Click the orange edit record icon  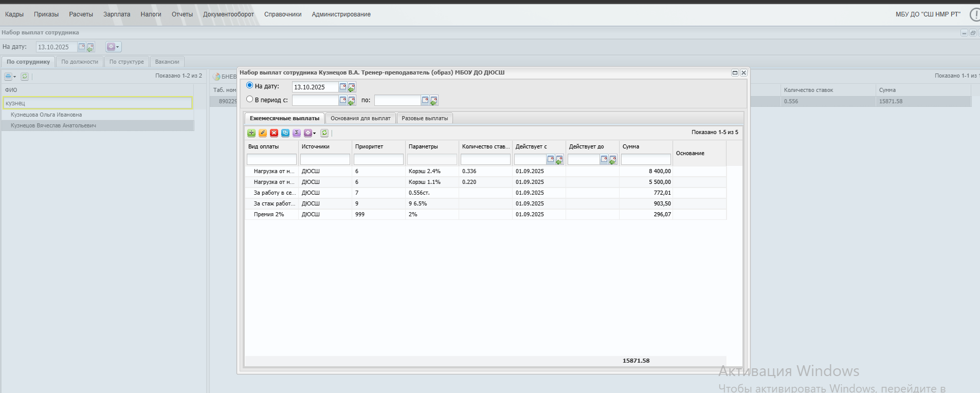(x=263, y=133)
